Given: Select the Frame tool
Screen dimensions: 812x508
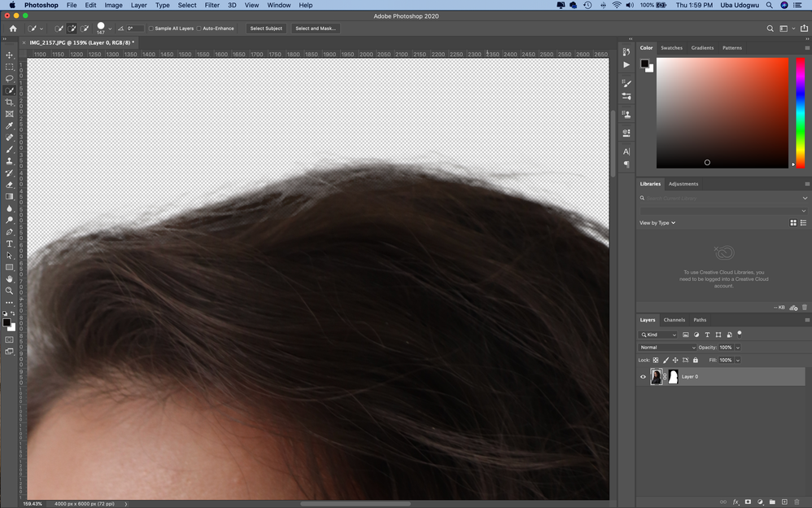Looking at the screenshot, I should tap(9, 114).
